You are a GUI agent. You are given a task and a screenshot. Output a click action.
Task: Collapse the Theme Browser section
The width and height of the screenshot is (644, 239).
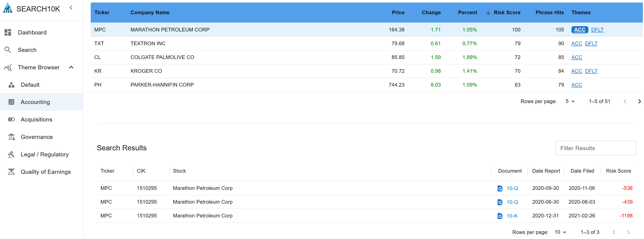pos(71,67)
